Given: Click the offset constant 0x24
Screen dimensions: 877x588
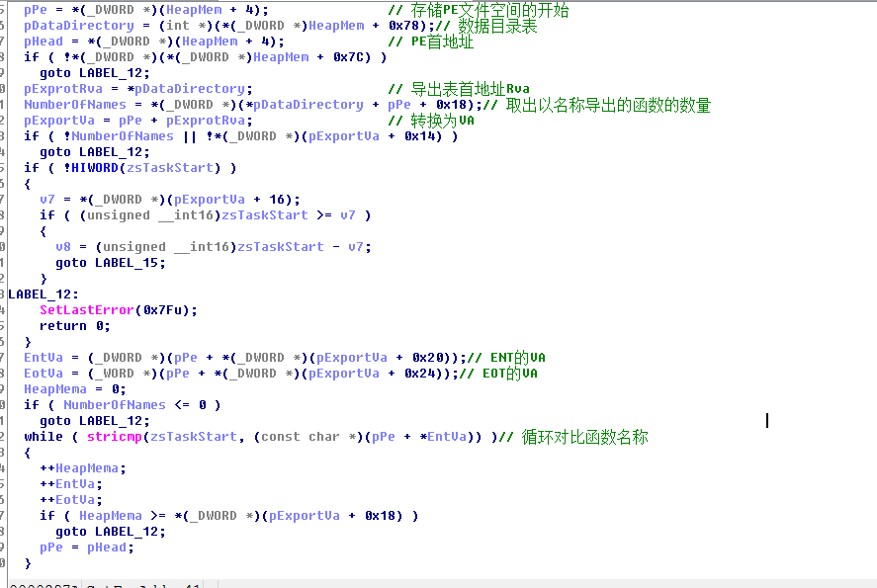Looking at the screenshot, I should [419, 374].
